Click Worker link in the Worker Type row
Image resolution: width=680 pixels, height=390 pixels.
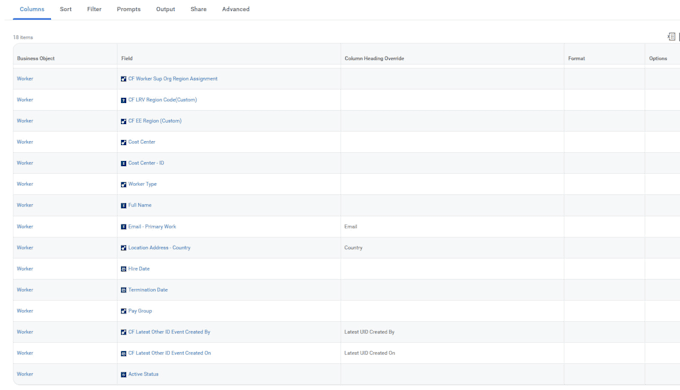[25, 184]
